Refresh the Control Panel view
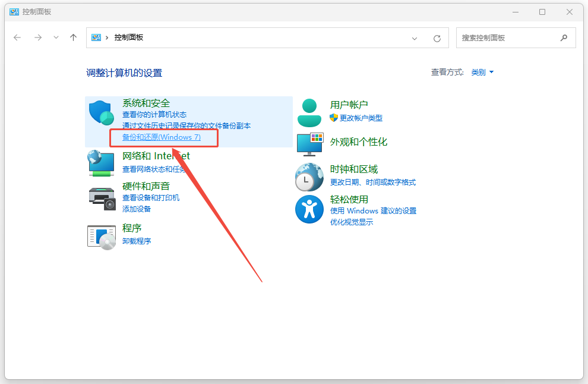The width and height of the screenshot is (588, 384). click(437, 38)
